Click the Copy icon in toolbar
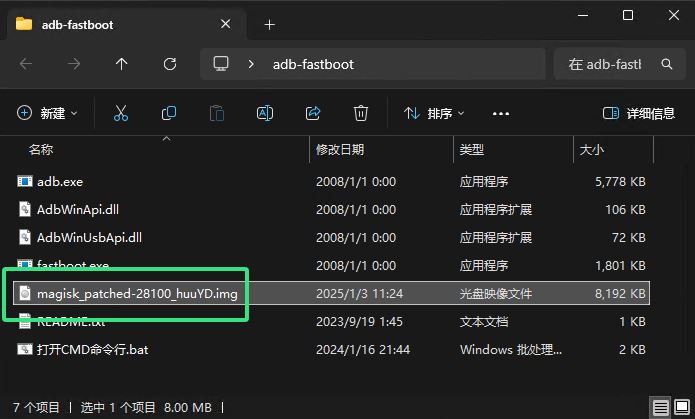Viewport: 695px width, 419px height. click(x=169, y=114)
